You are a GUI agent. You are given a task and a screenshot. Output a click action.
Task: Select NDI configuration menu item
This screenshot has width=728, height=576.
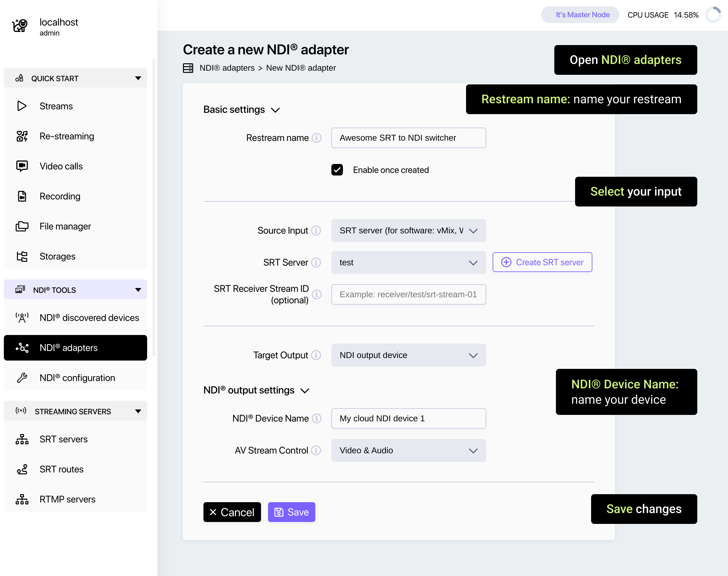click(x=75, y=378)
